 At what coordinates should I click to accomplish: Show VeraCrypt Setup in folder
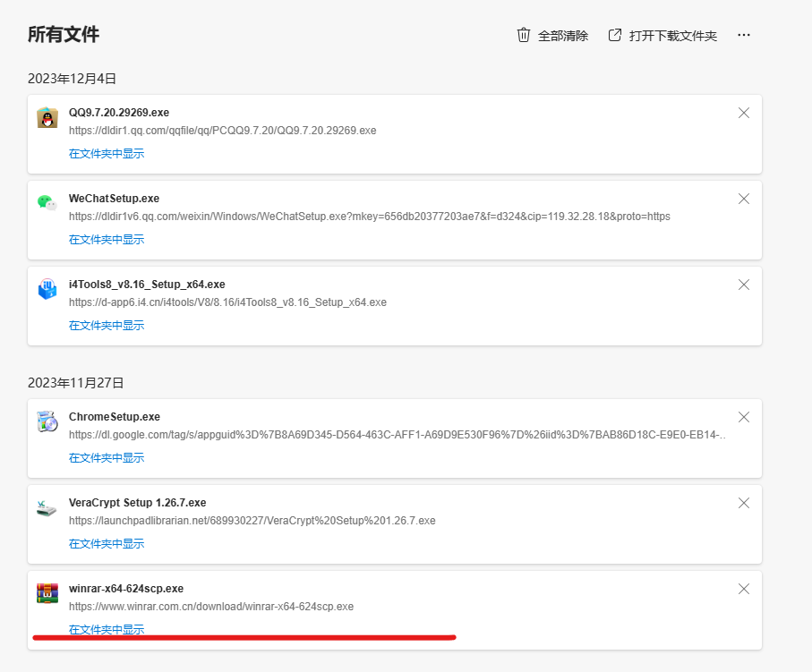pos(107,544)
